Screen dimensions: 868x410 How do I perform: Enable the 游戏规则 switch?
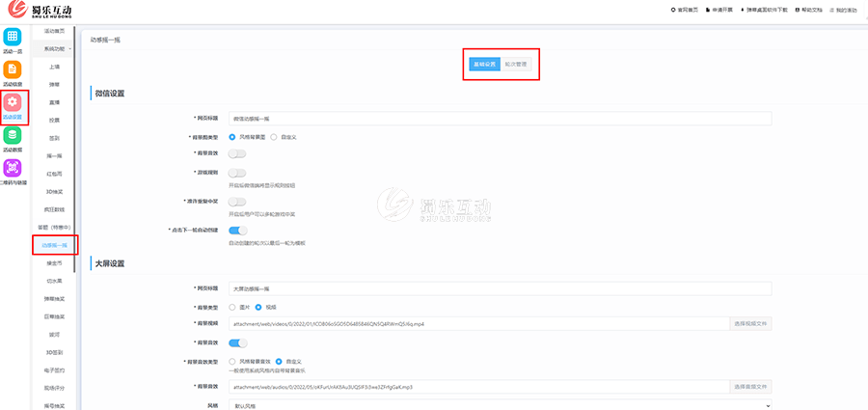pos(237,173)
